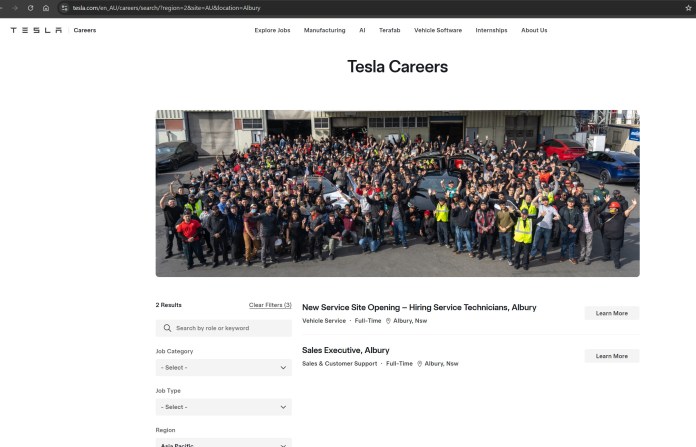
Task: Open the Careers link beside the logo
Action: click(x=85, y=30)
